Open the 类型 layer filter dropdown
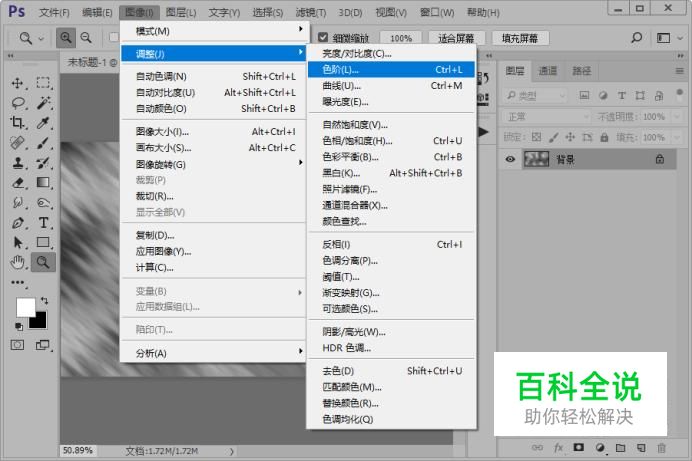Viewport: 692px width, 461px height. tap(536, 95)
